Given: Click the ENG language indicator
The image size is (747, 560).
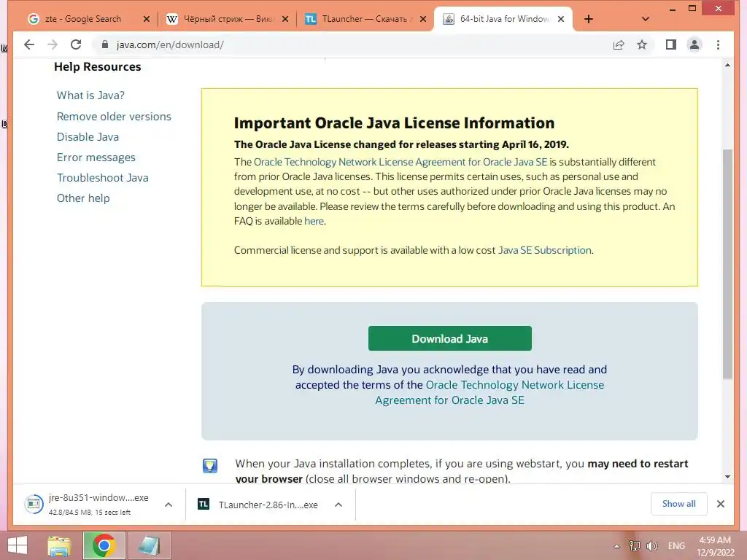Looking at the screenshot, I should point(676,546).
